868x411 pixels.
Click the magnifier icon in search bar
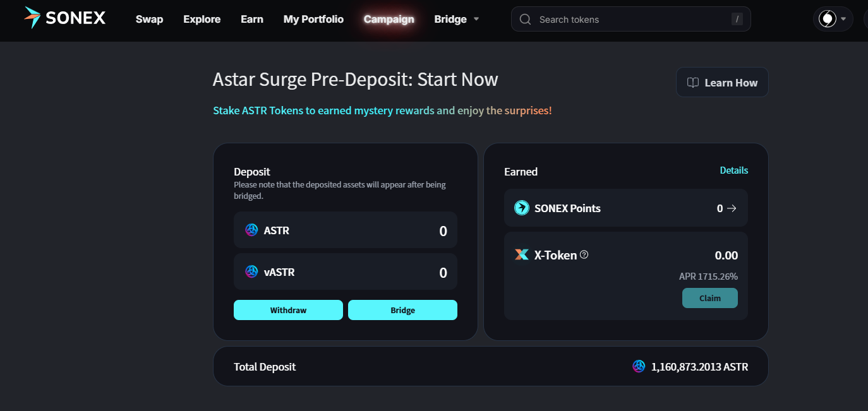(525, 20)
